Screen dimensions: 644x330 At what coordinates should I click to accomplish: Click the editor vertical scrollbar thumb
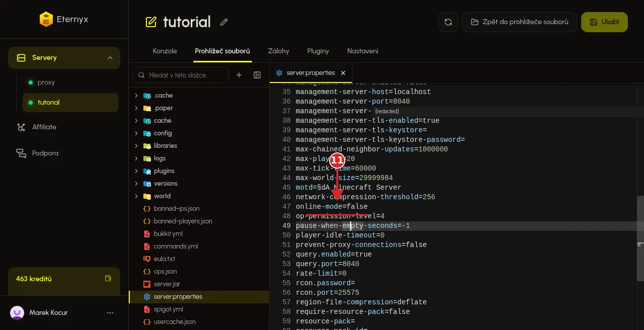tap(640, 238)
